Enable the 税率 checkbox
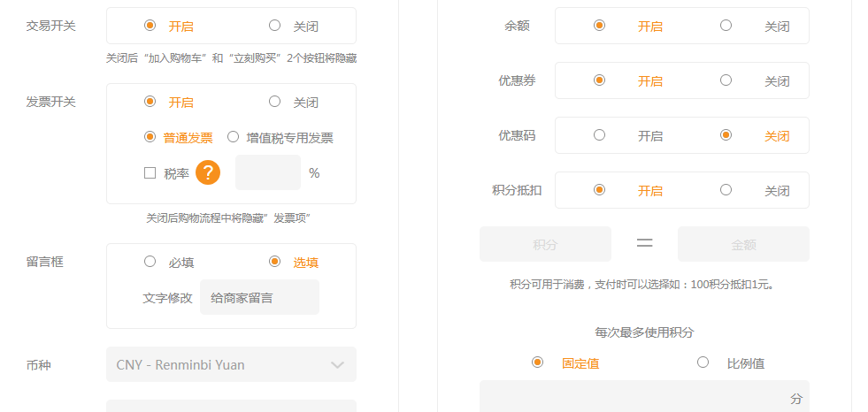This screenshot has width=868, height=412. tap(150, 173)
